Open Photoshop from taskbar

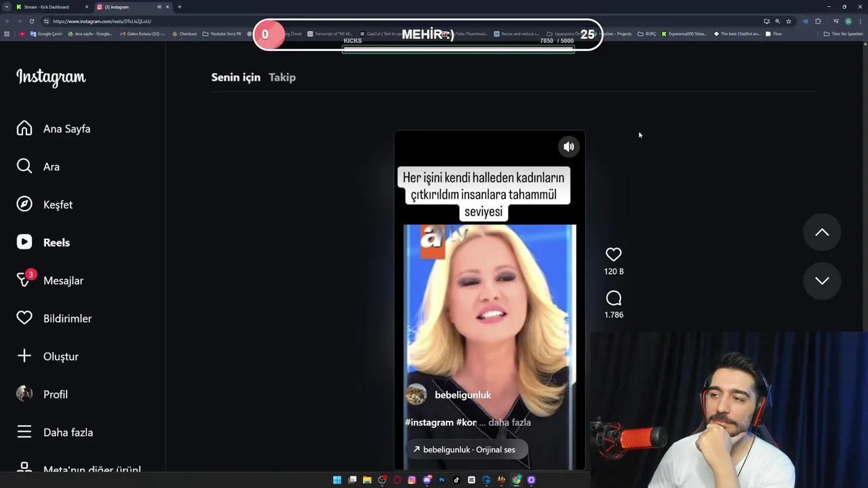441,480
